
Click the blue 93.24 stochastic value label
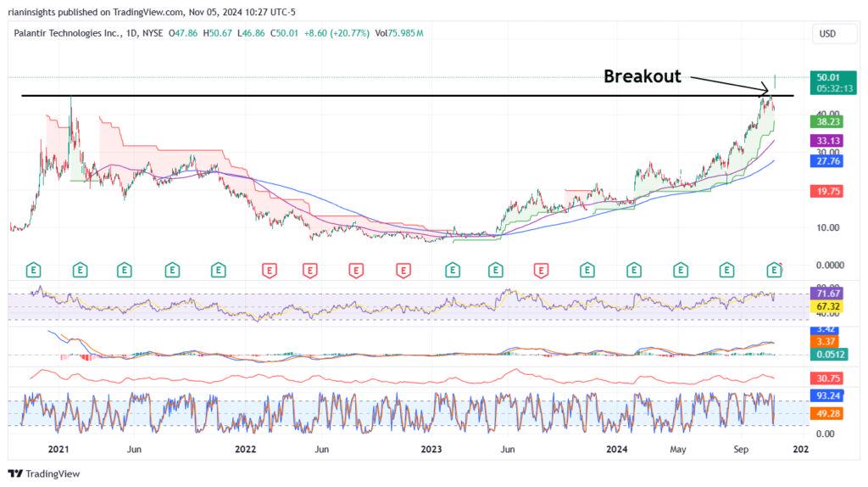[x=828, y=395]
